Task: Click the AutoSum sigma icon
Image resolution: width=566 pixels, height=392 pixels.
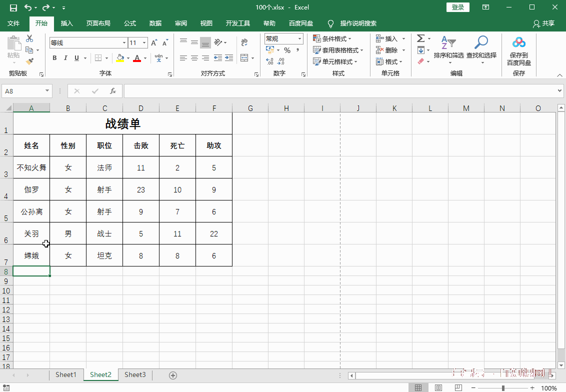Action: (420, 38)
